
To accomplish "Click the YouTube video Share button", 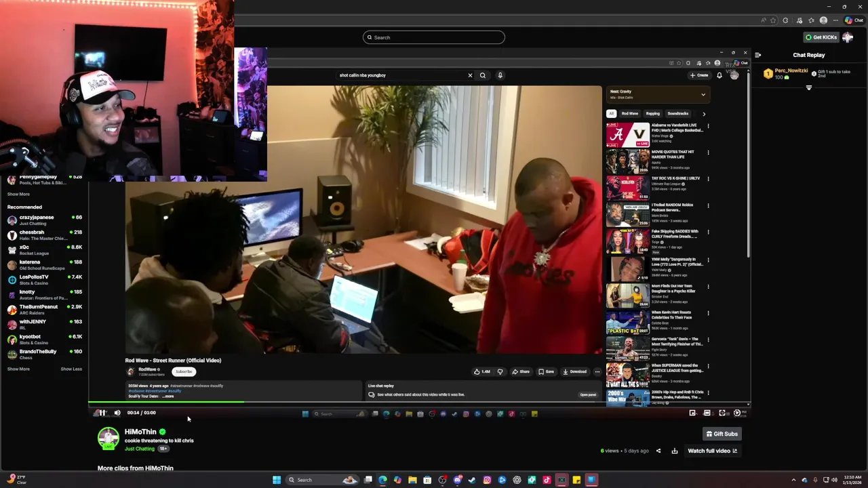I will [x=521, y=371].
